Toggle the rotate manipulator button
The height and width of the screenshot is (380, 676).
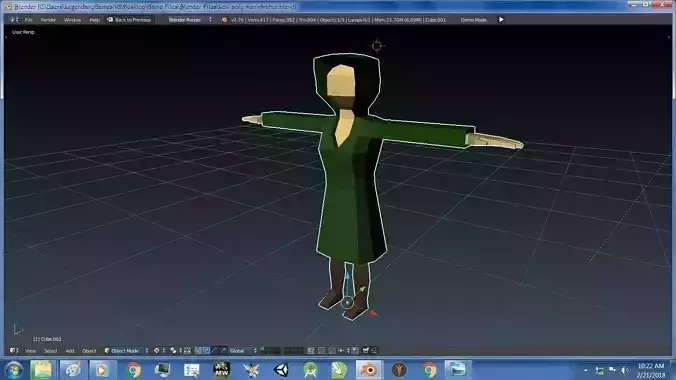coord(214,351)
